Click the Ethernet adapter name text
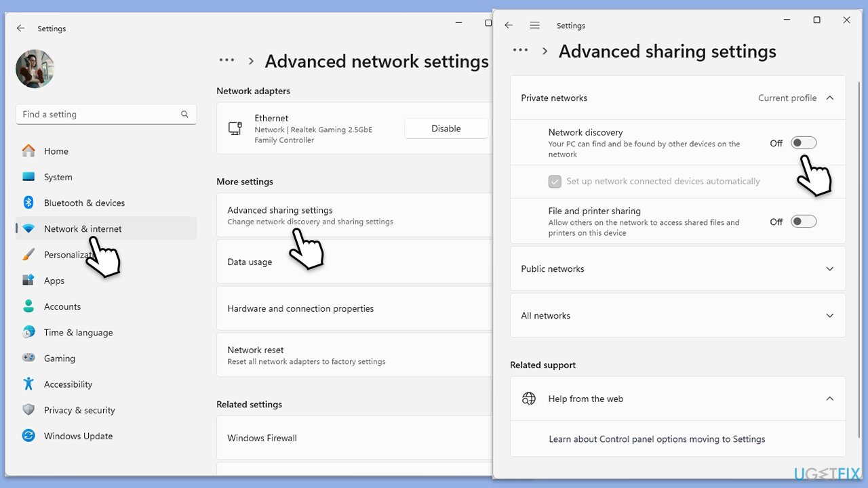Viewport: 868px width, 488px height. coord(271,118)
